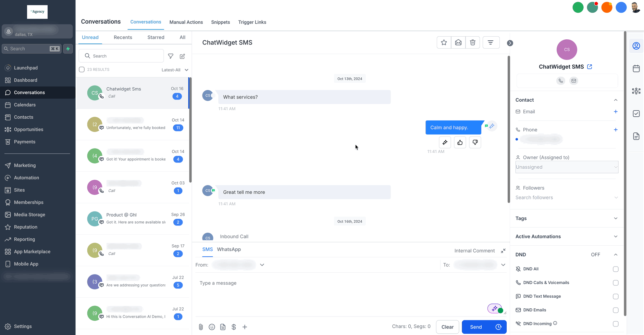Click thumbs down on the AI reply
The height and width of the screenshot is (335, 644).
(475, 142)
